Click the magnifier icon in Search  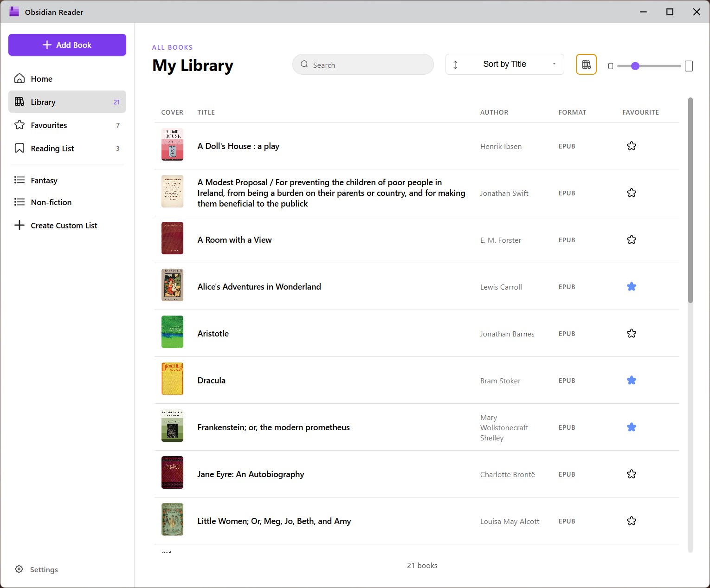click(x=304, y=65)
